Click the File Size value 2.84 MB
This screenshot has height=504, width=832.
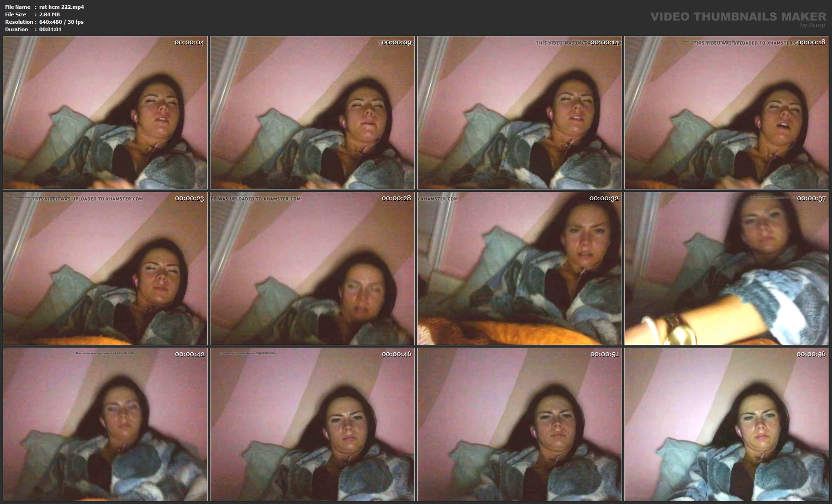pyautogui.click(x=49, y=14)
